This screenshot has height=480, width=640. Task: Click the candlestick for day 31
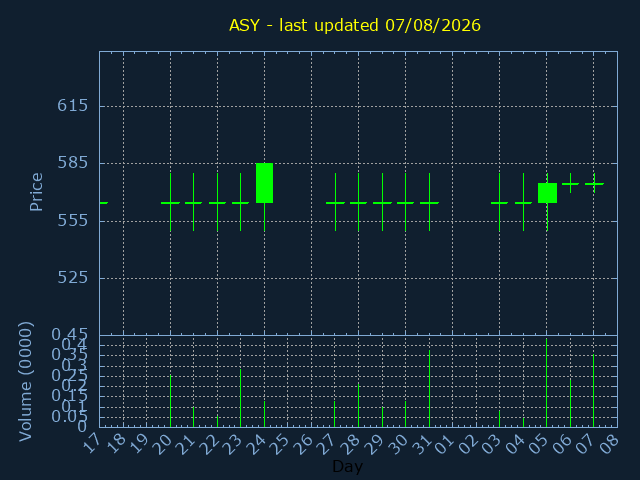[429, 202]
